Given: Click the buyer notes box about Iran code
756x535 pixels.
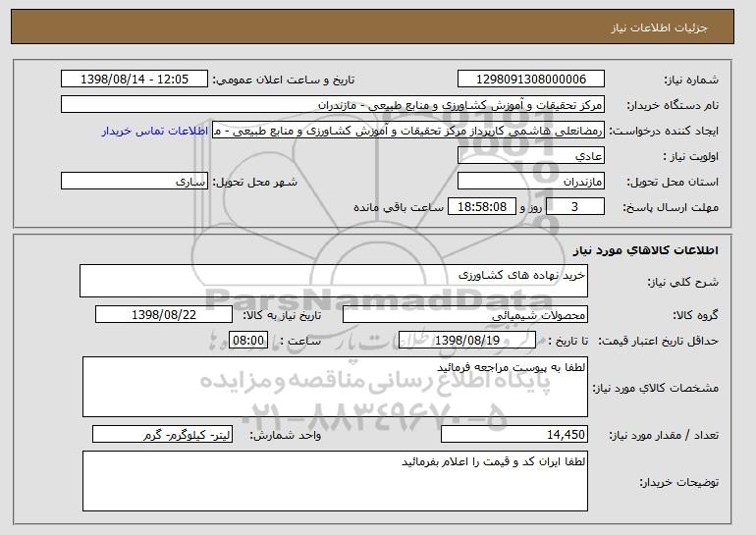Looking at the screenshot, I should click(335, 481).
